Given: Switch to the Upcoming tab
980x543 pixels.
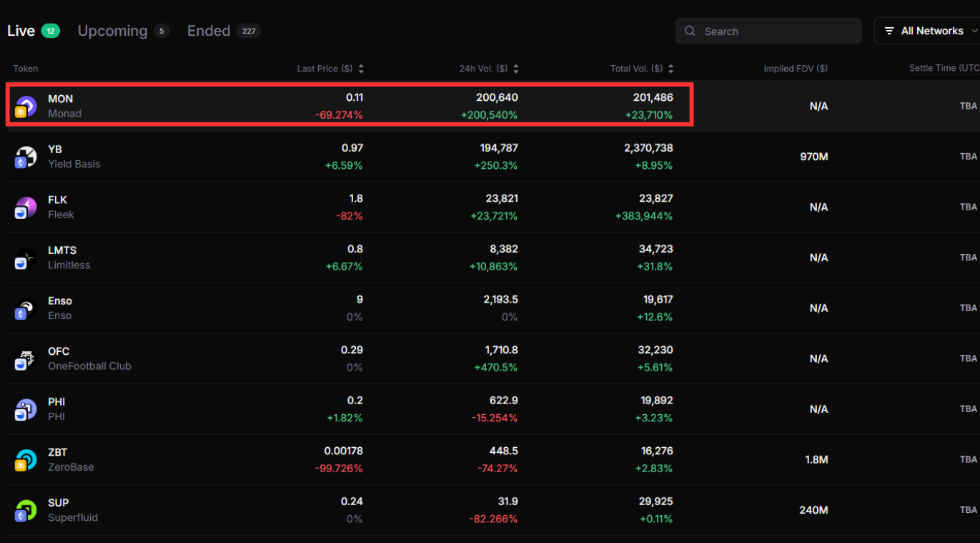Looking at the screenshot, I should [112, 31].
